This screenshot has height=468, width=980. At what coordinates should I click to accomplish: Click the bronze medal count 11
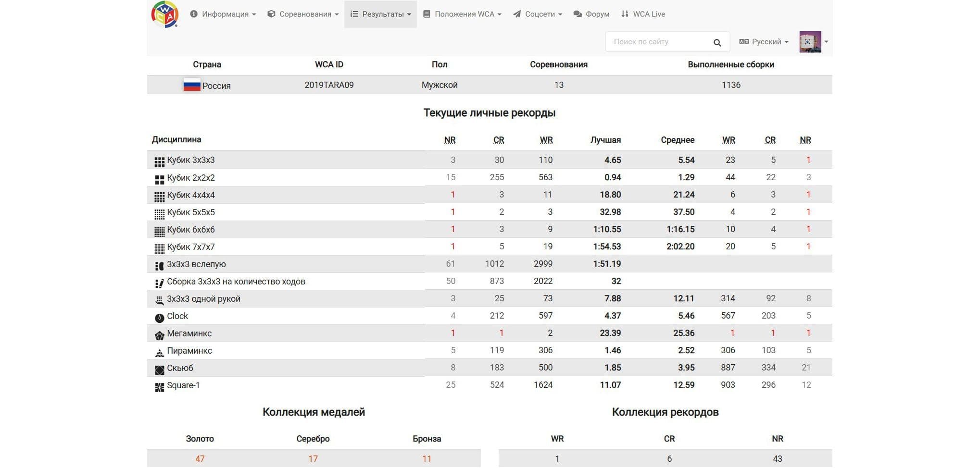[427, 459]
